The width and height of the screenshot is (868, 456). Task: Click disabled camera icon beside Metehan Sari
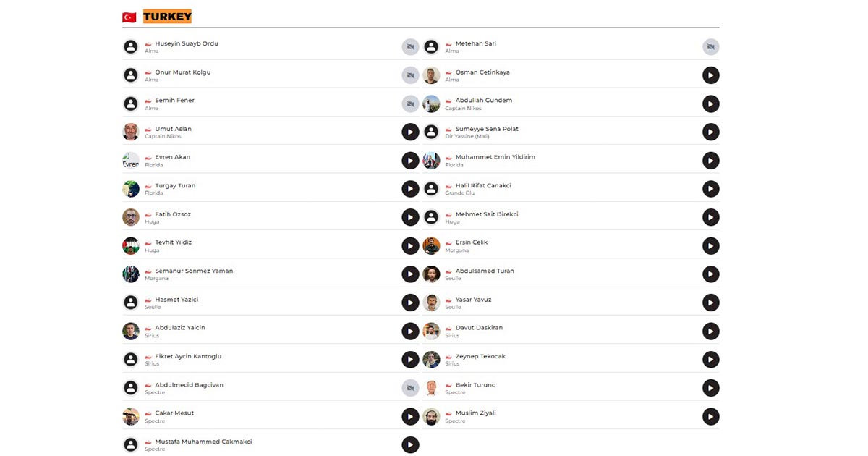click(710, 47)
